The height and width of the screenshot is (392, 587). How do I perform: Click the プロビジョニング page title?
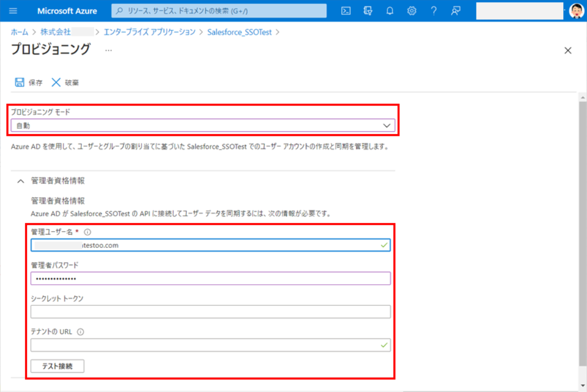51,49
